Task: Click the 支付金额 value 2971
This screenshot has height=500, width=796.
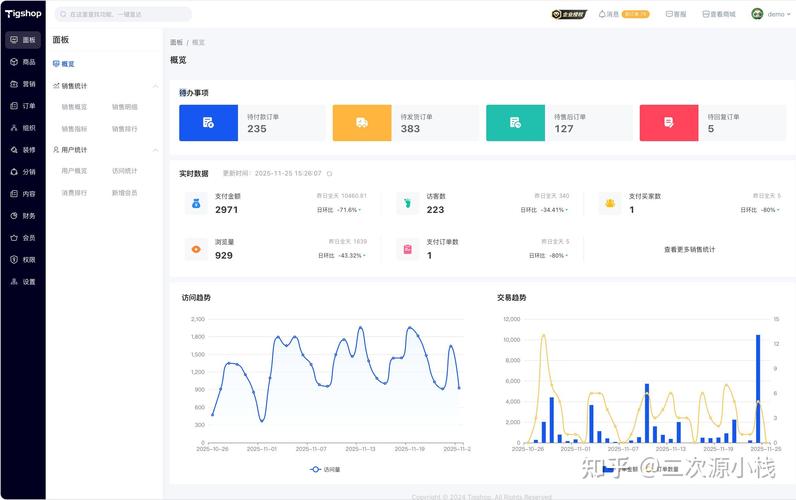Action: point(226,210)
